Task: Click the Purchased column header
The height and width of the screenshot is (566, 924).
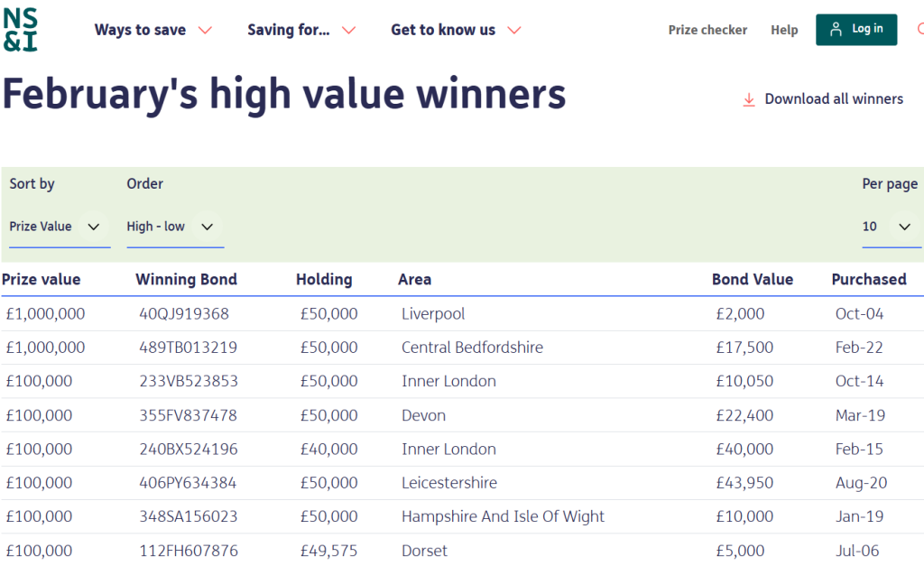Action: coord(869,280)
